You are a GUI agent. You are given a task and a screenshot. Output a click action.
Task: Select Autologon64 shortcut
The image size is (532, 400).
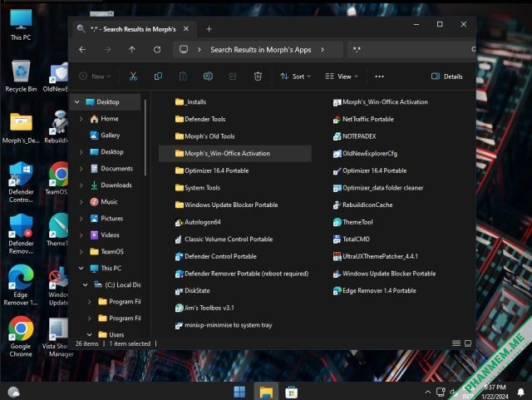(198, 222)
